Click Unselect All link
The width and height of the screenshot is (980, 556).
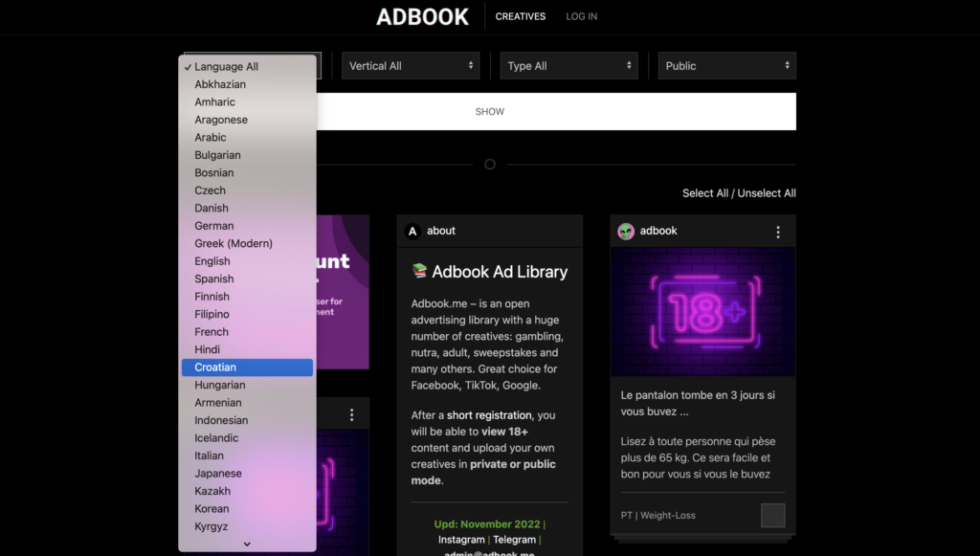coord(767,193)
